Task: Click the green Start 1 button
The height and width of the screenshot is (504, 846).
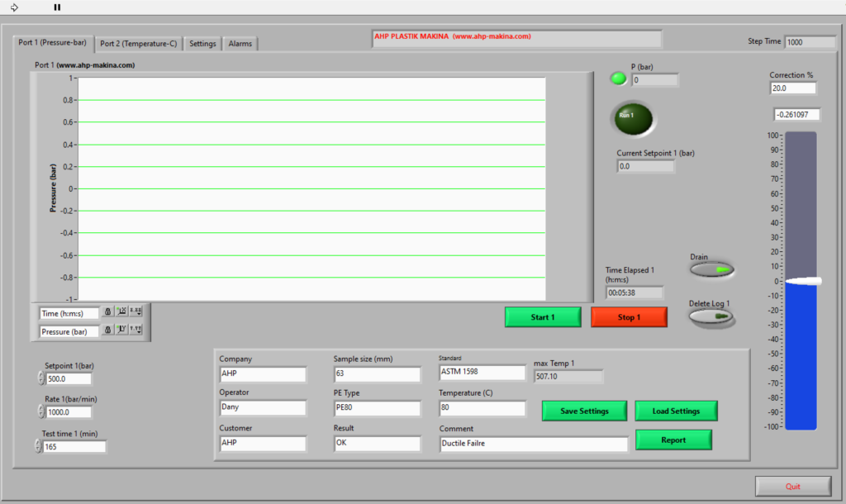Action: (x=543, y=317)
